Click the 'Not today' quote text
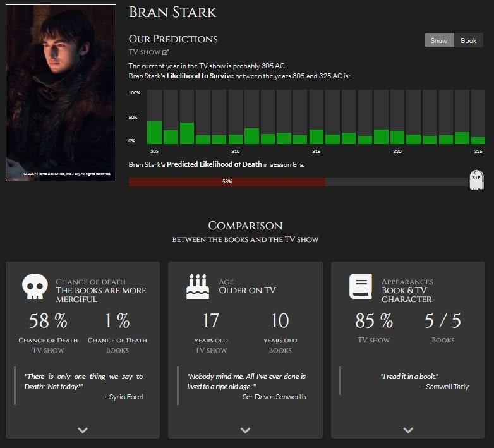The width and height of the screenshot is (494, 448). coord(83,382)
